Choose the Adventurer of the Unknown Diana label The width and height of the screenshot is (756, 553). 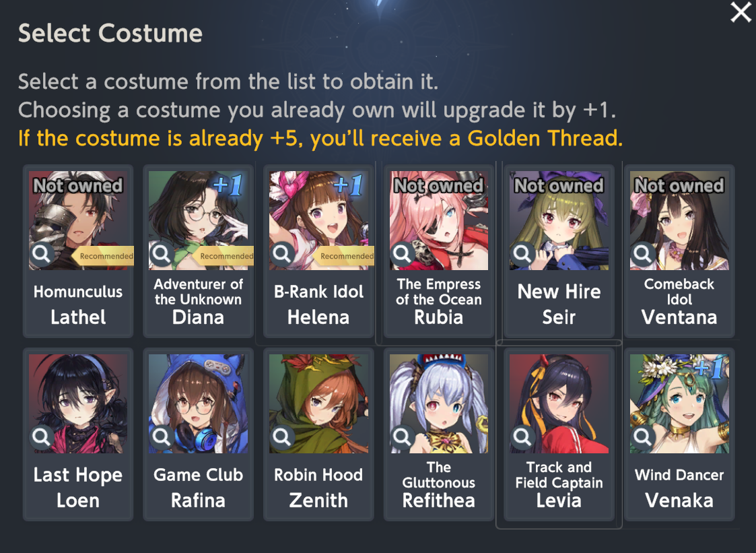coord(198,302)
